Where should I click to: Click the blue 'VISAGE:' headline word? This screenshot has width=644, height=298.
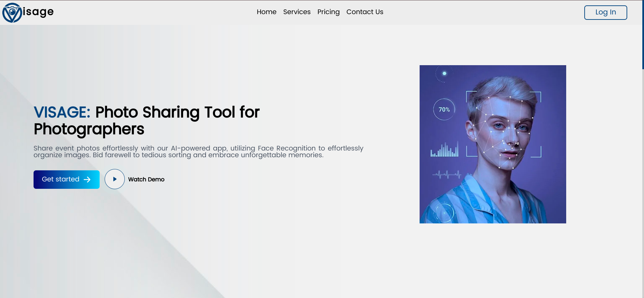[x=62, y=112]
